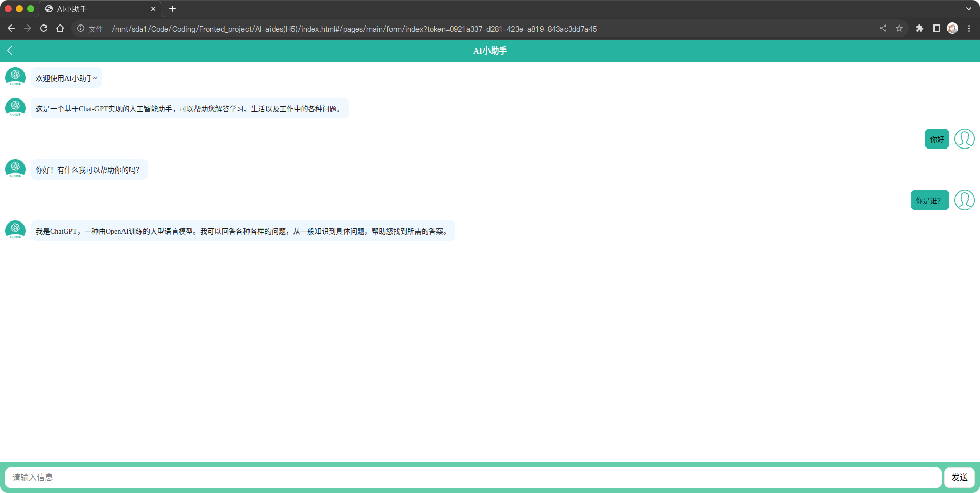Click the address bar URL text
Screen dimensions: 980x493
pyautogui.click(x=354, y=29)
